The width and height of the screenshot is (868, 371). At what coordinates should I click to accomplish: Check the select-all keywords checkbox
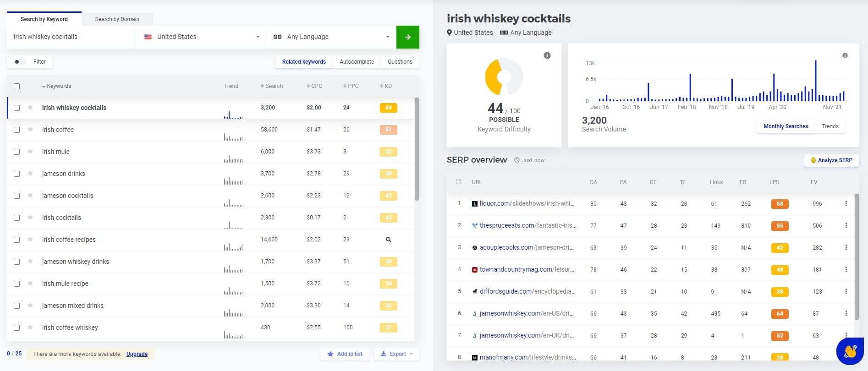pyautogui.click(x=17, y=86)
